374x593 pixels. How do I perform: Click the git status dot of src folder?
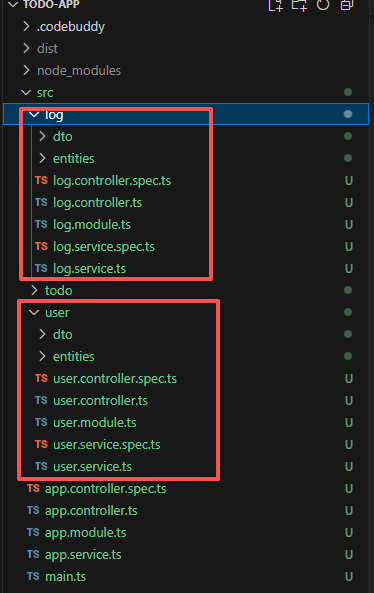click(348, 92)
